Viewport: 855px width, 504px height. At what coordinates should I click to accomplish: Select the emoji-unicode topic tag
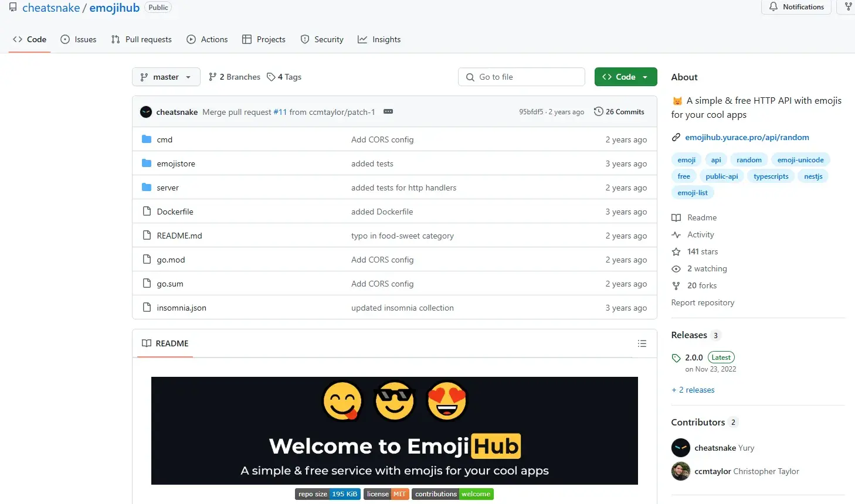pos(800,160)
